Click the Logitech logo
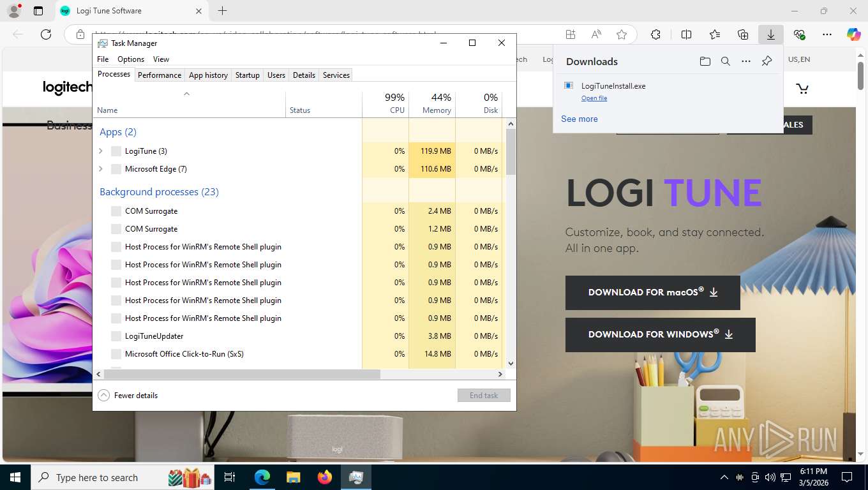The image size is (868, 490). [68, 87]
